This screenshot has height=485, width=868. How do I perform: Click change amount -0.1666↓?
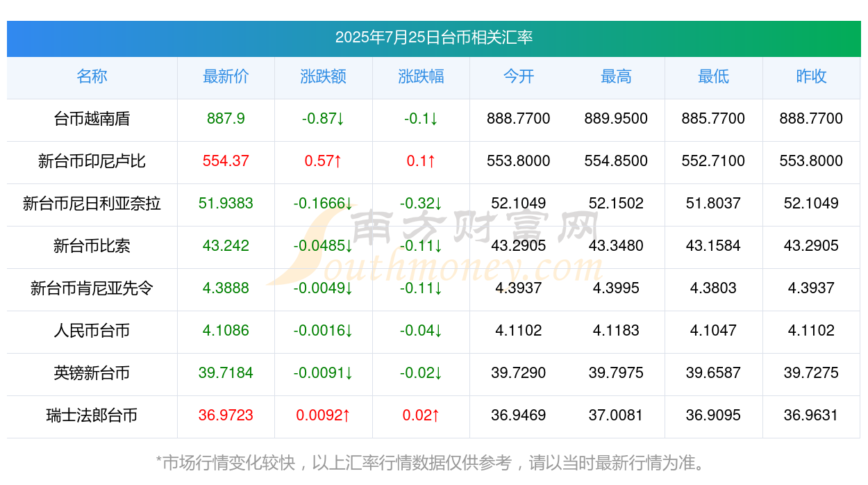(x=324, y=204)
